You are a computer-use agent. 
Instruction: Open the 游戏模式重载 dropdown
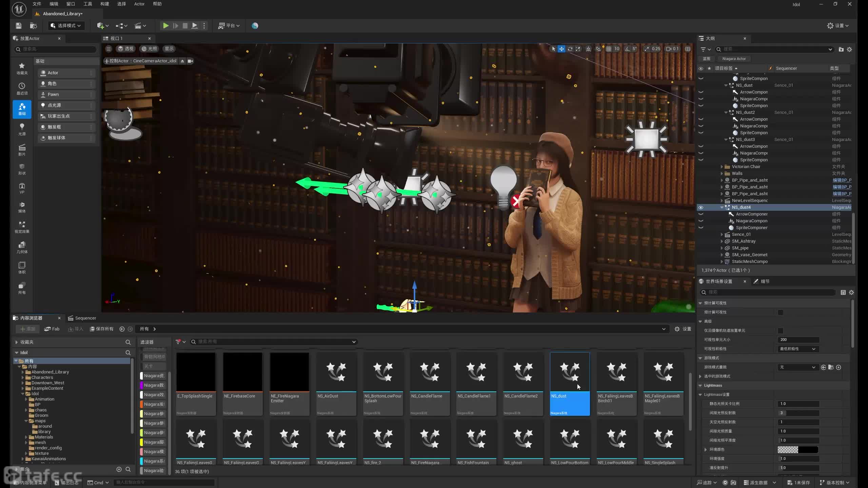(x=798, y=367)
